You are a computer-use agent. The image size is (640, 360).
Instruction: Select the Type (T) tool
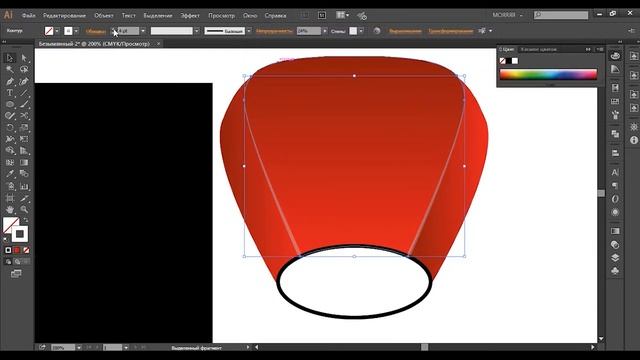click(10, 93)
